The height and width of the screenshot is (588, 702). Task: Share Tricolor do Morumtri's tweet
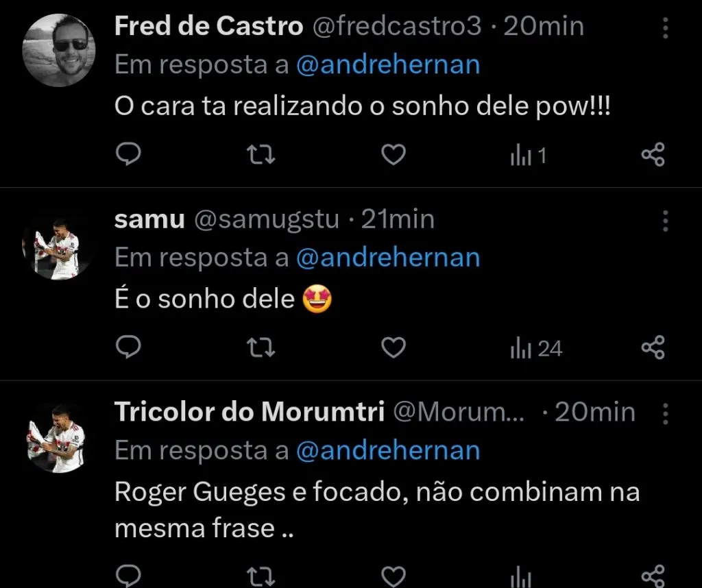(x=653, y=576)
